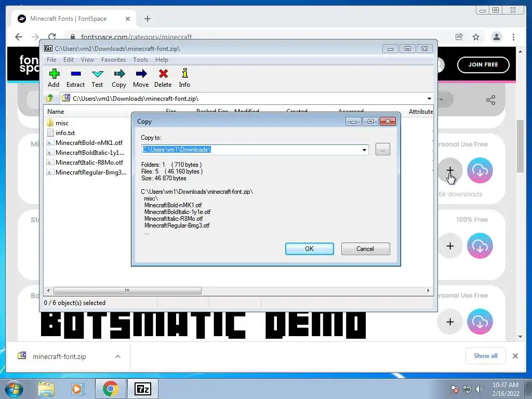Download the Personal Use Free first font
Viewport: 532px width, 399px height.
click(x=480, y=170)
